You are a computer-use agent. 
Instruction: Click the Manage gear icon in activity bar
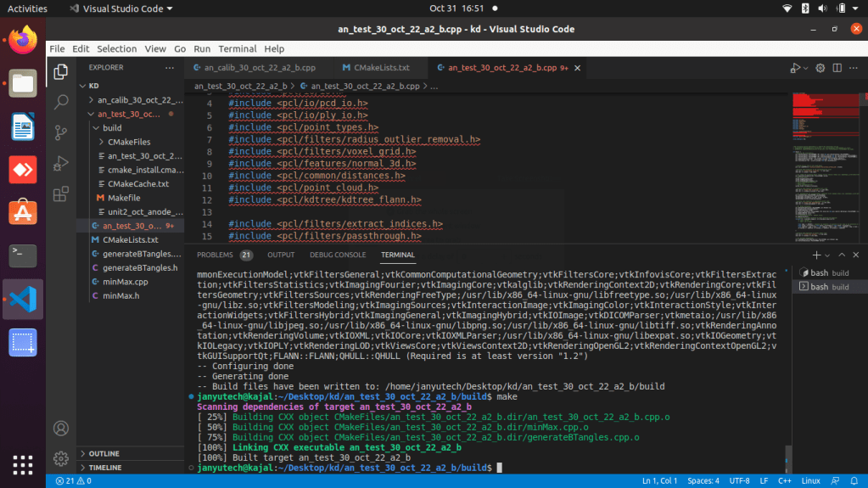tap(61, 458)
